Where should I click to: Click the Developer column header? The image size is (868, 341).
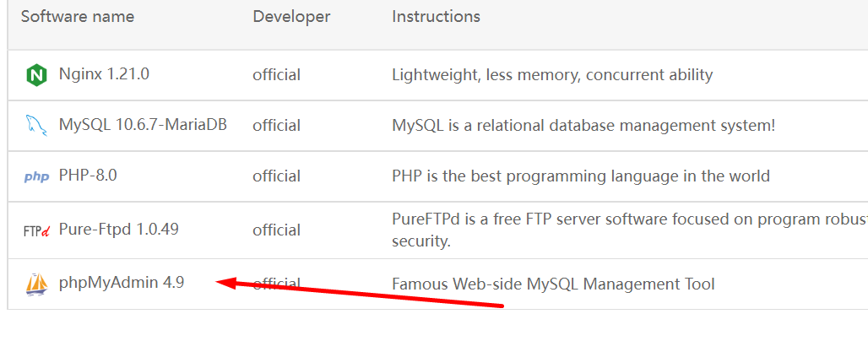[x=291, y=16]
